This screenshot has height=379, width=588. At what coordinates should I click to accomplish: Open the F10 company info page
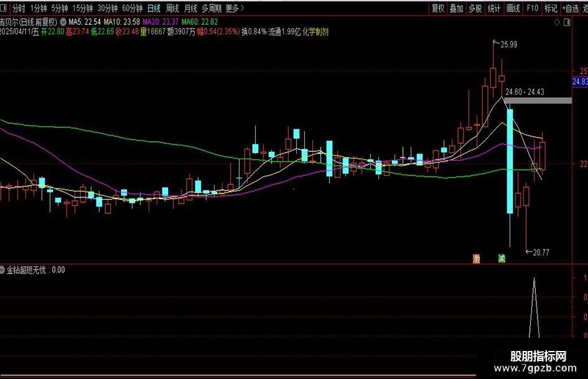[532, 8]
